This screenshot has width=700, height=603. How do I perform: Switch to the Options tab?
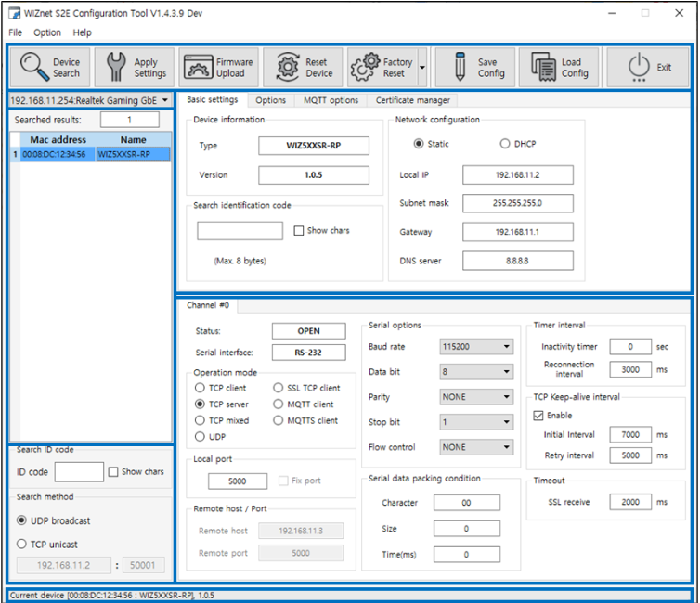[270, 100]
